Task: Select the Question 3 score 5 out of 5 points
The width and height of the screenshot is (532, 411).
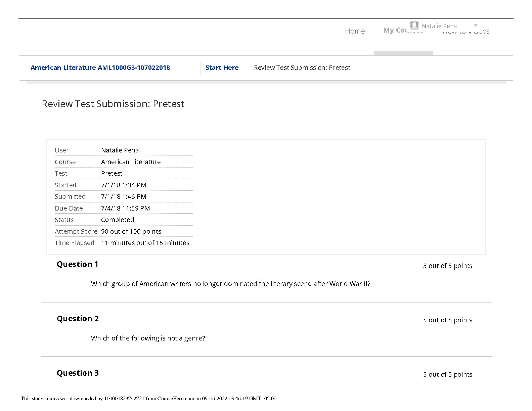Action: [x=448, y=375]
